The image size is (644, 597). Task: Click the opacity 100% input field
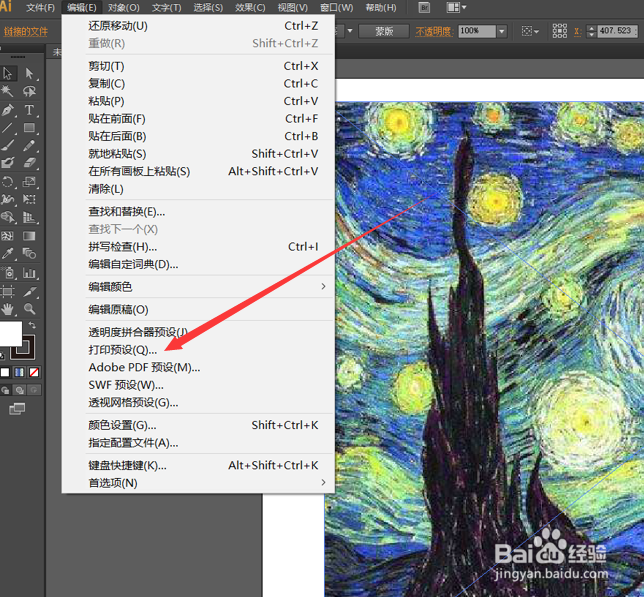tap(477, 31)
